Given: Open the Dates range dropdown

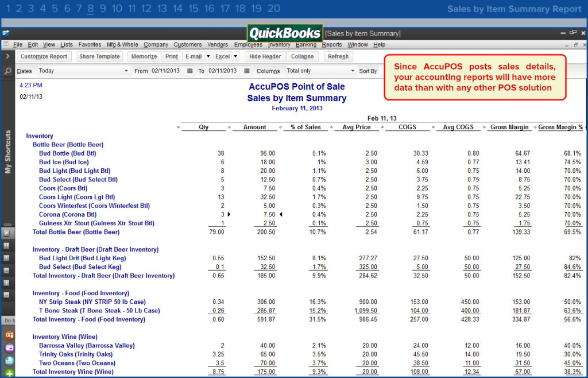Looking at the screenshot, I should (x=84, y=71).
